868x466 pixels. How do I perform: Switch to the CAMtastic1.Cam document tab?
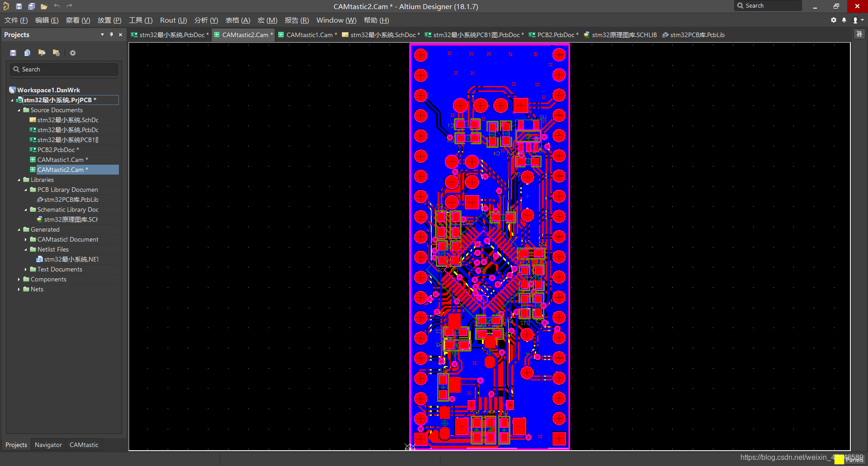(x=309, y=35)
